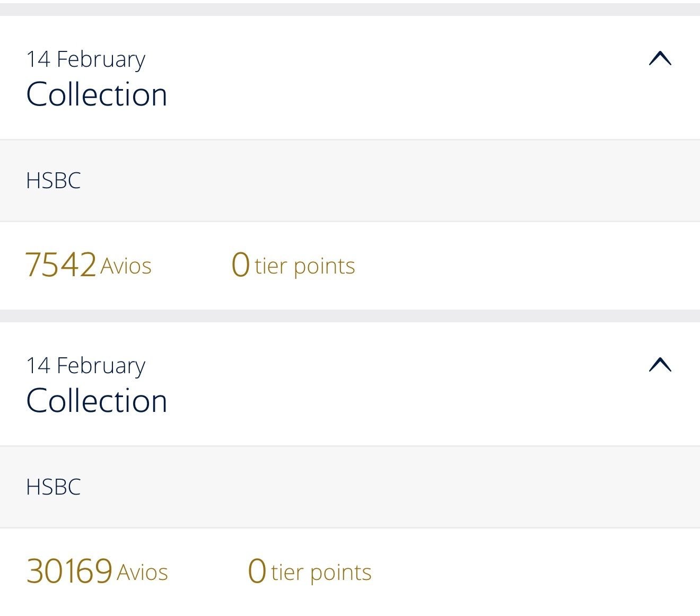Click the zero next to 30169 Avios

click(257, 571)
